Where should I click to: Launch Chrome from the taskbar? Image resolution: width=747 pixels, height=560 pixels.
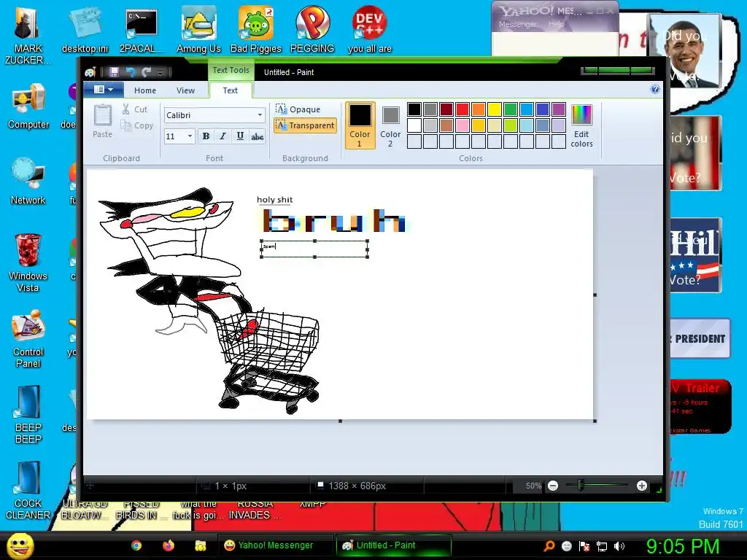click(x=136, y=545)
